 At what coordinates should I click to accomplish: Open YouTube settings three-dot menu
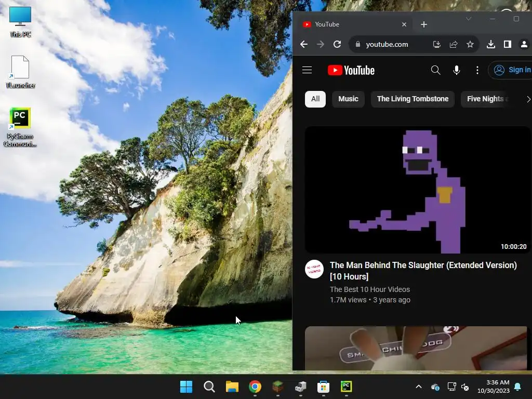[x=477, y=70]
